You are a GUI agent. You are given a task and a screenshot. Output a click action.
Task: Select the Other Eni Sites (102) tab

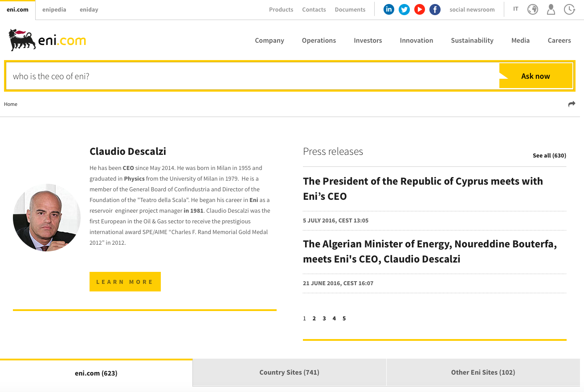(483, 372)
